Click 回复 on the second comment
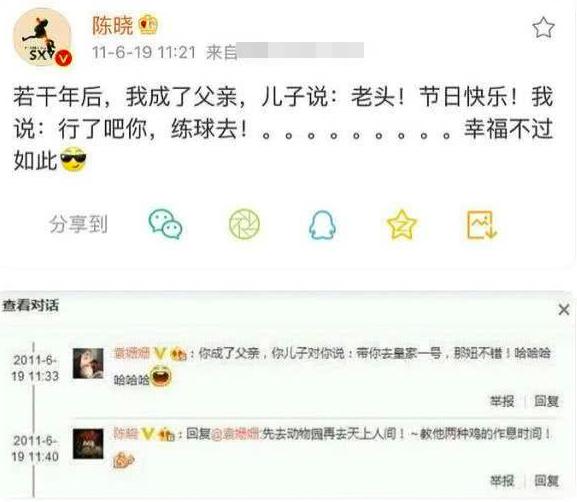Image resolution: width=577 pixels, height=502 pixels. tap(546, 481)
